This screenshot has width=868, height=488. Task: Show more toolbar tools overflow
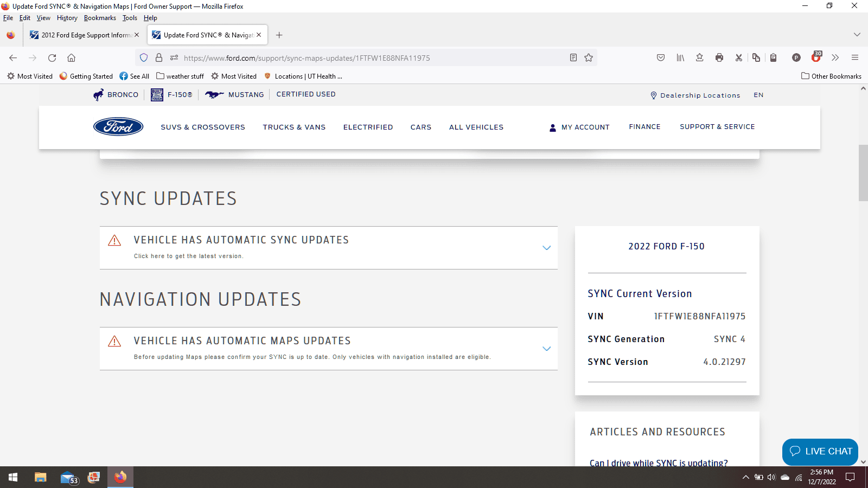[835, 58]
